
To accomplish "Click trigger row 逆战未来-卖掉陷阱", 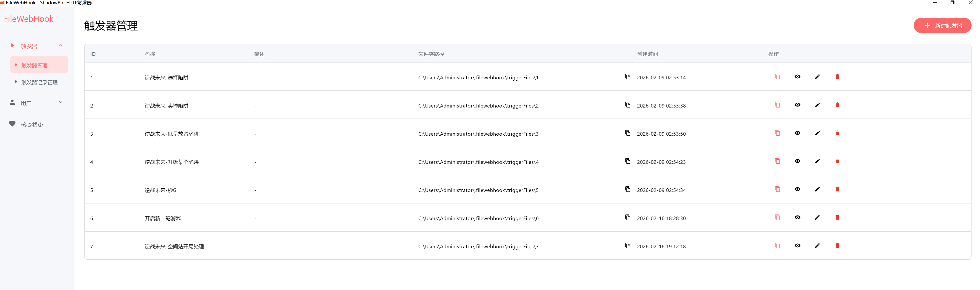I will 166,106.
